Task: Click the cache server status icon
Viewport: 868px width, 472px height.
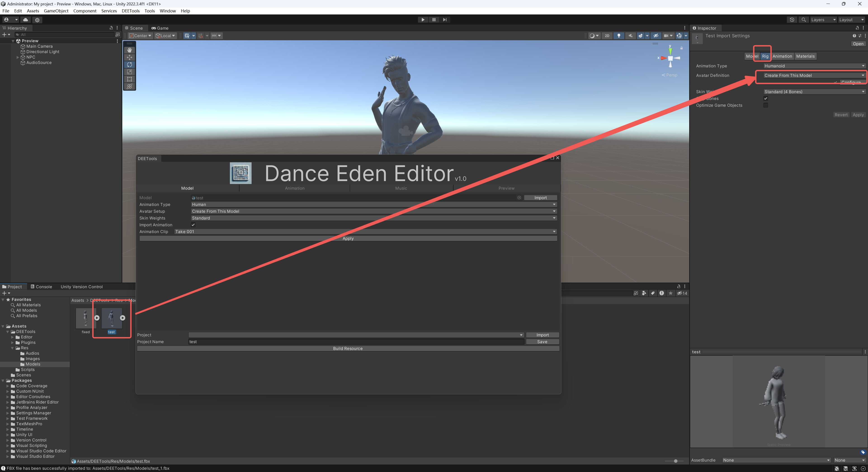Action: tap(845, 469)
